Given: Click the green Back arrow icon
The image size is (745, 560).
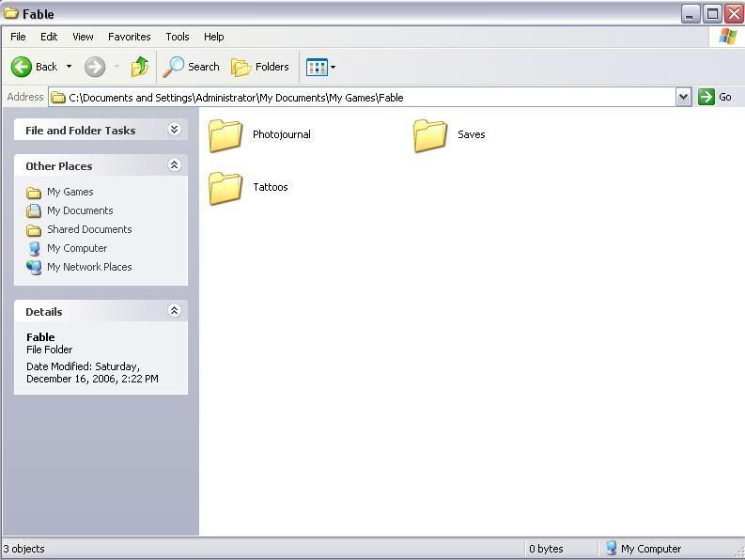Looking at the screenshot, I should tap(22, 67).
